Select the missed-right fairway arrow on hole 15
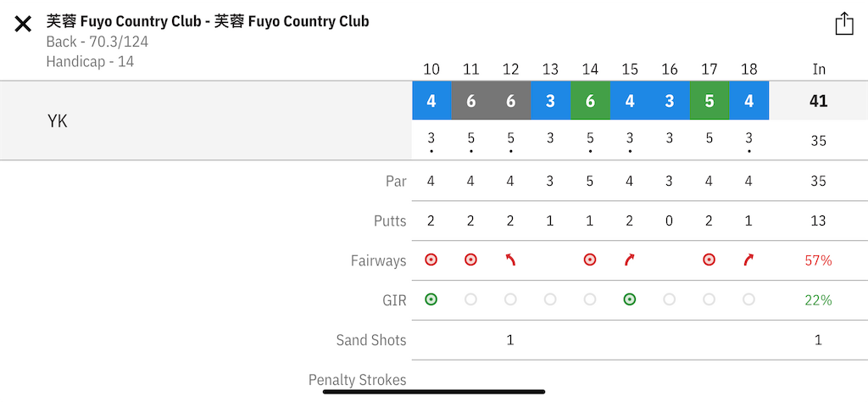The image size is (868, 402). pos(630,260)
